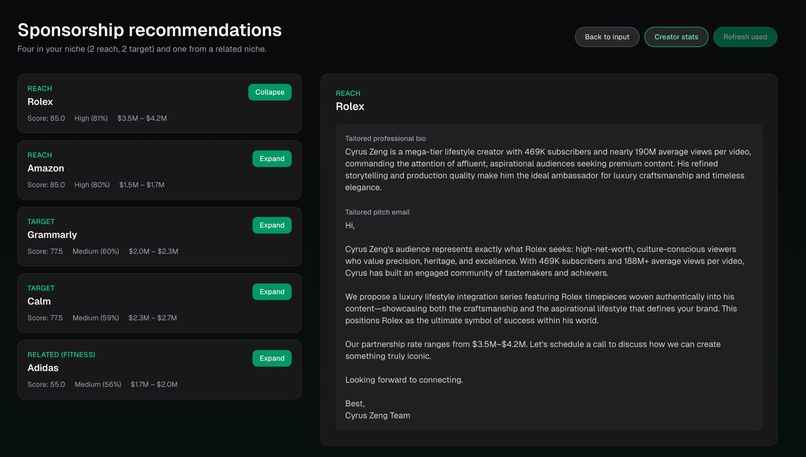Expand the Calm recommendation card
806x457 pixels.
pyautogui.click(x=272, y=292)
